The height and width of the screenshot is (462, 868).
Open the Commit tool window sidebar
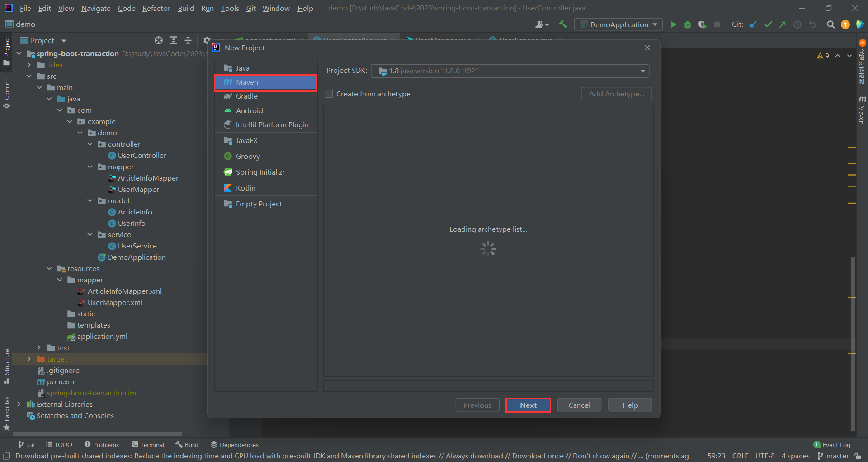click(x=6, y=93)
